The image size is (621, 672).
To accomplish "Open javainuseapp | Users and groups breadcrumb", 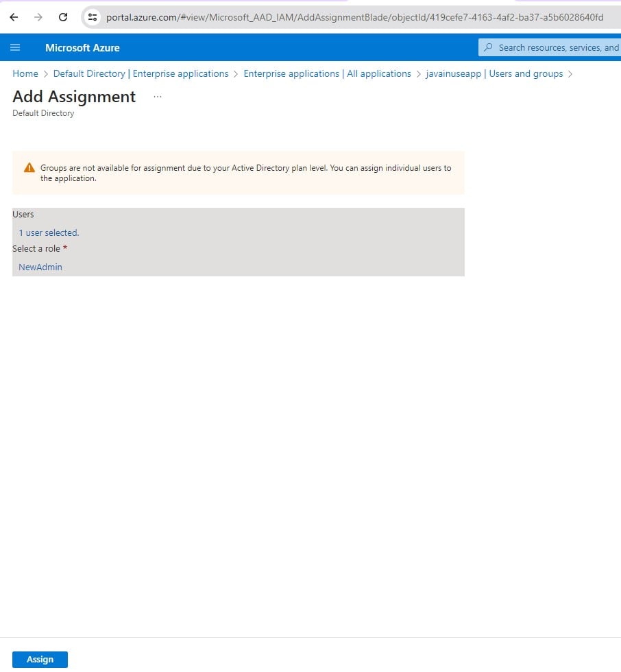I will click(494, 74).
